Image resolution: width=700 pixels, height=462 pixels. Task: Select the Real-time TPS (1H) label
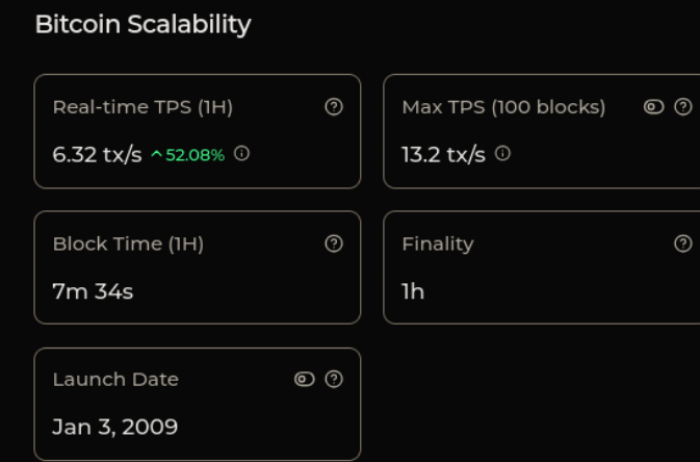click(x=142, y=107)
